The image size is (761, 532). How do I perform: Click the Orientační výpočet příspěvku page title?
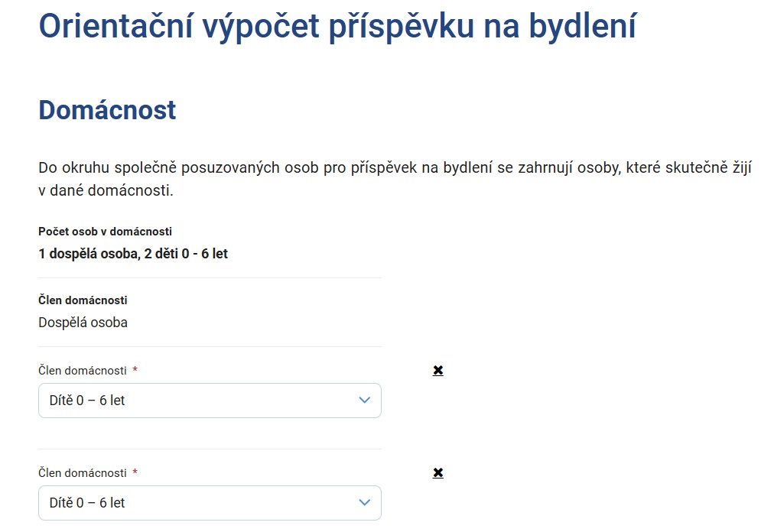pos(337,26)
